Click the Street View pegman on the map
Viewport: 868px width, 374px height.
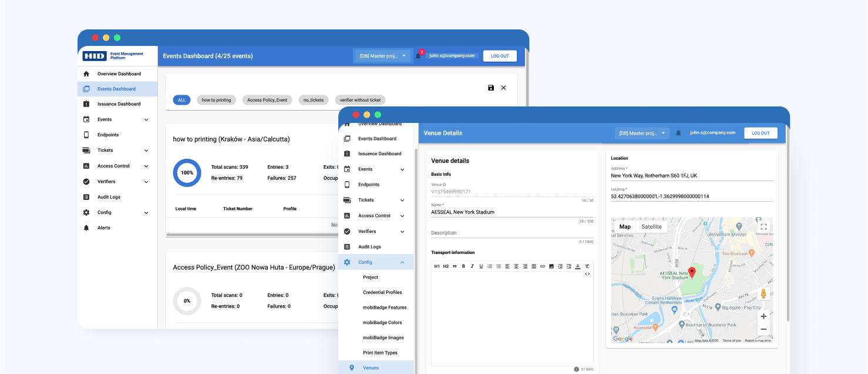tap(763, 293)
